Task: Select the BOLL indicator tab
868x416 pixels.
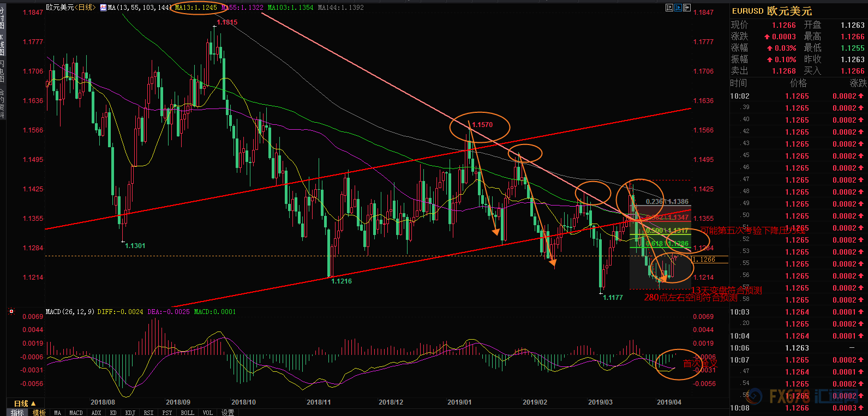Action: coord(187,413)
